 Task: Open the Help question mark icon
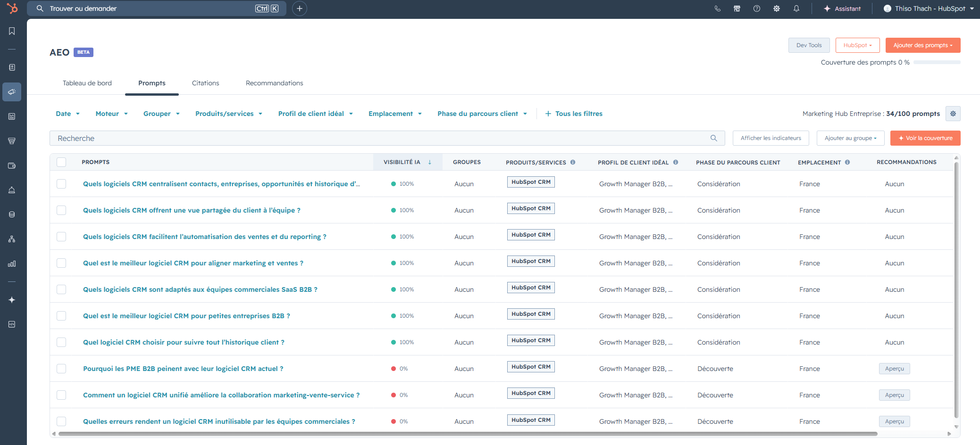coord(757,8)
